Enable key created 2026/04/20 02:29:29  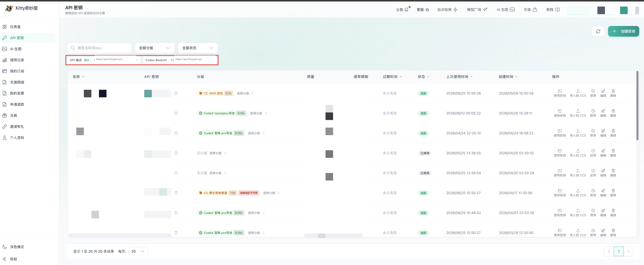click(593, 173)
